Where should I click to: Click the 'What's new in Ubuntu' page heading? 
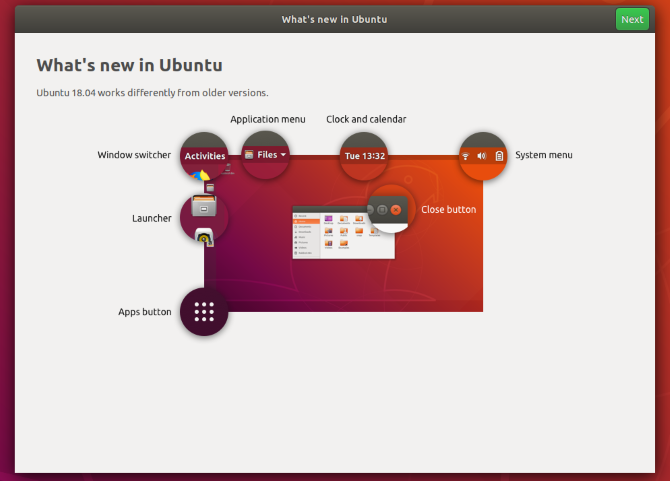point(129,65)
